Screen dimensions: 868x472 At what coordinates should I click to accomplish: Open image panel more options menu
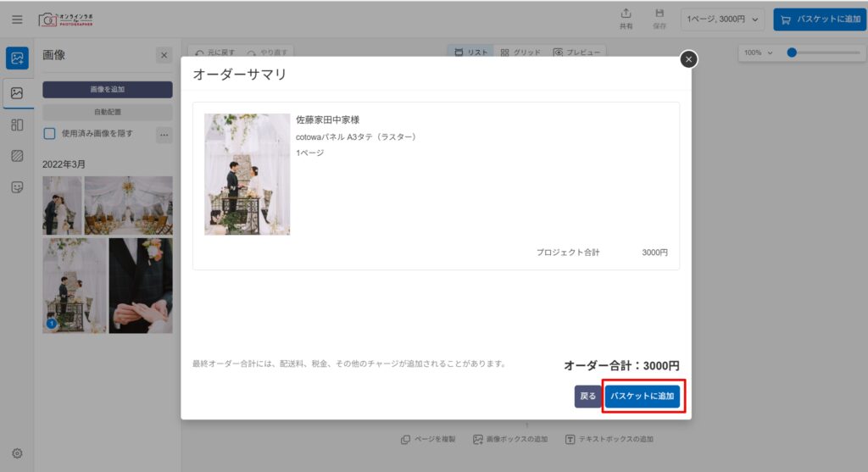pyautogui.click(x=164, y=134)
